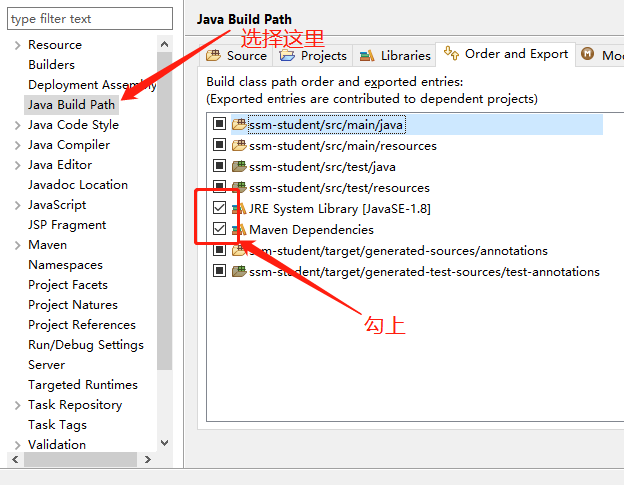Click the test-annotations source folder icon
The width and height of the screenshot is (624, 485).
239,271
